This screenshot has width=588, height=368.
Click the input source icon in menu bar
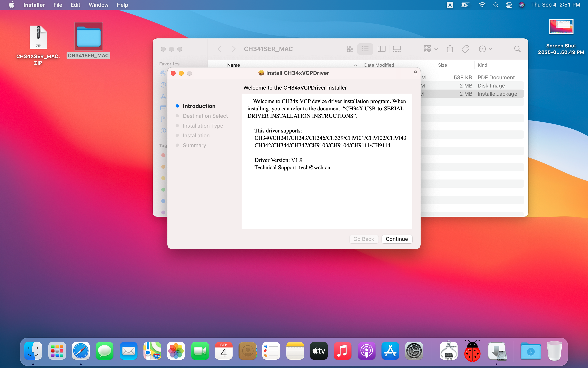(x=450, y=5)
